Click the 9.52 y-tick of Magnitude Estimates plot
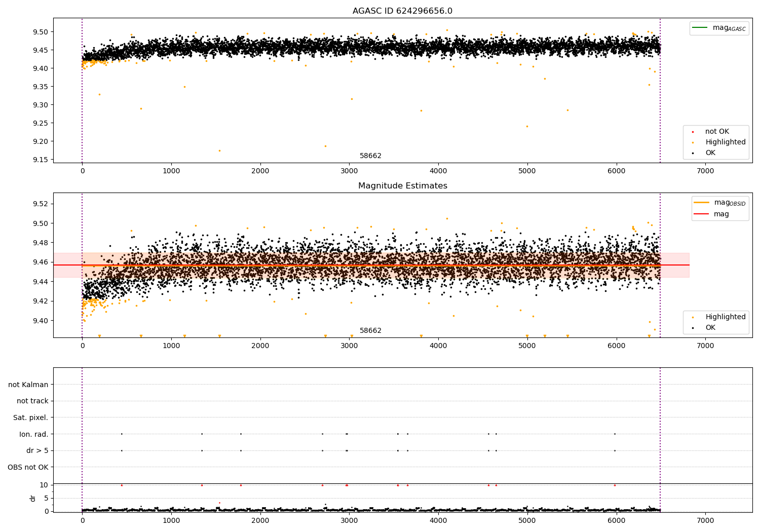This screenshot has width=760, height=532. (x=40, y=204)
